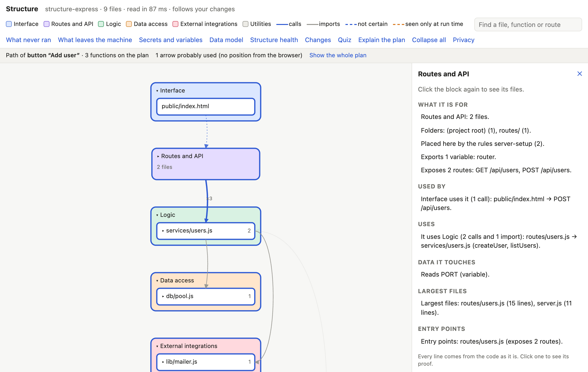
Task: Focus the find file, function or route field
Action: tap(528, 24)
